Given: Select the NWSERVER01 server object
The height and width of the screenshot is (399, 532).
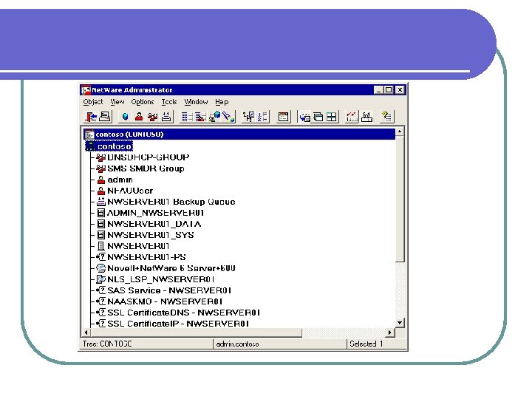Looking at the screenshot, I should tap(138, 246).
